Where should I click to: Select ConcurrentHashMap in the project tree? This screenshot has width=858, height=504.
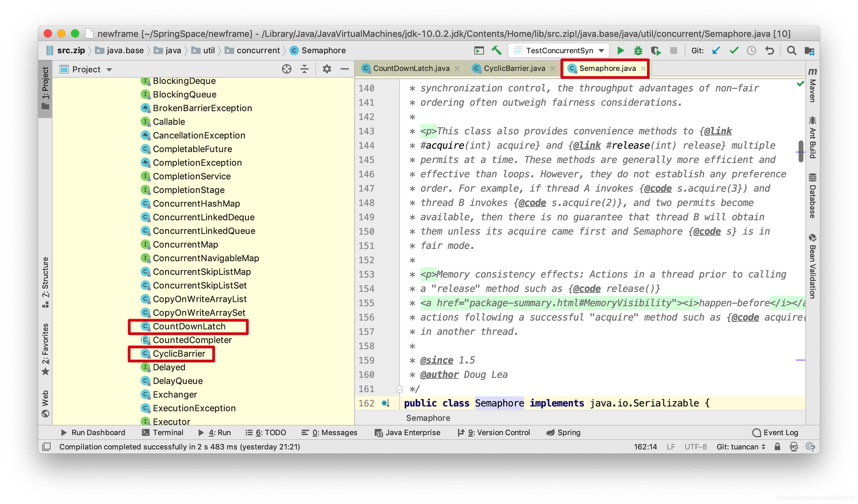coord(196,204)
